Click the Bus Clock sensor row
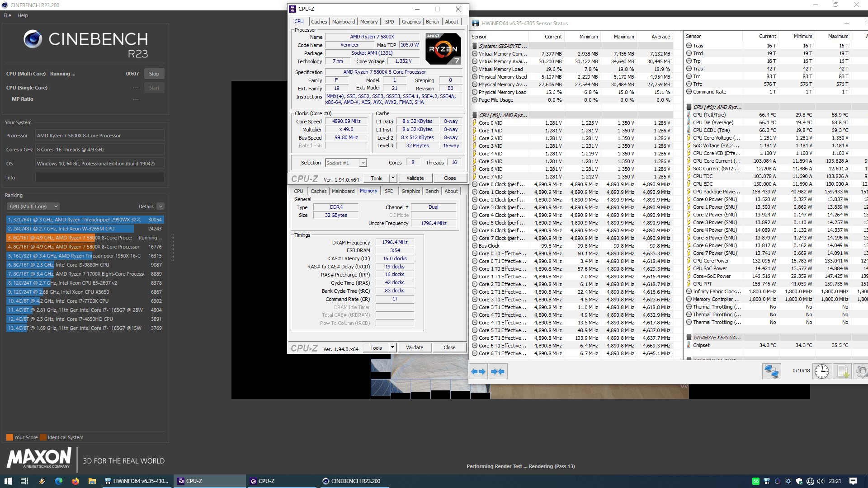Screen dimensions: 868x488 coord(571,246)
